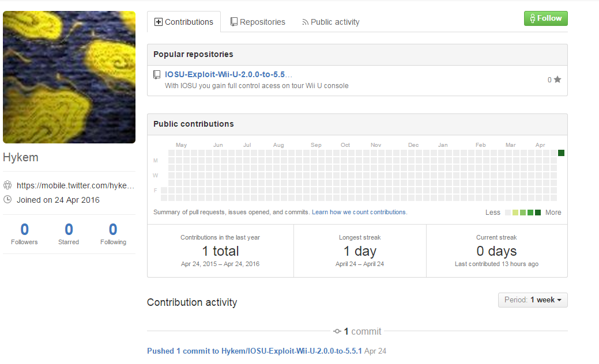This screenshot has width=599, height=364.
Task: Click the Contributions tab plus icon
Action: 158,22
